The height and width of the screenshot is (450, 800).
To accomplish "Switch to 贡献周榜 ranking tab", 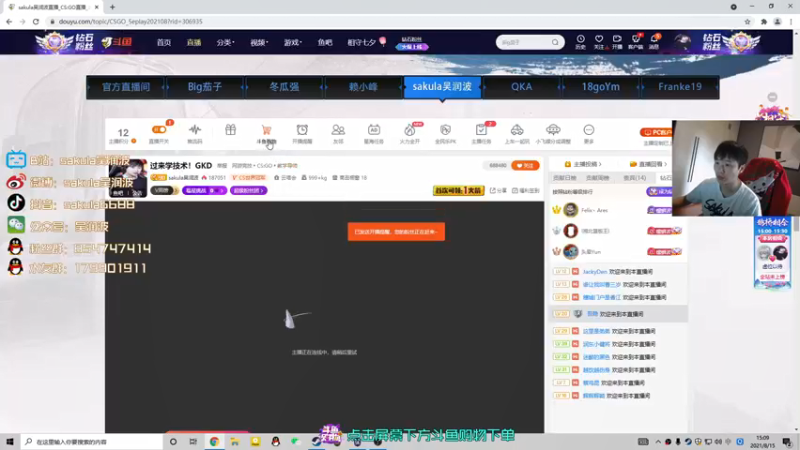I will click(597, 178).
